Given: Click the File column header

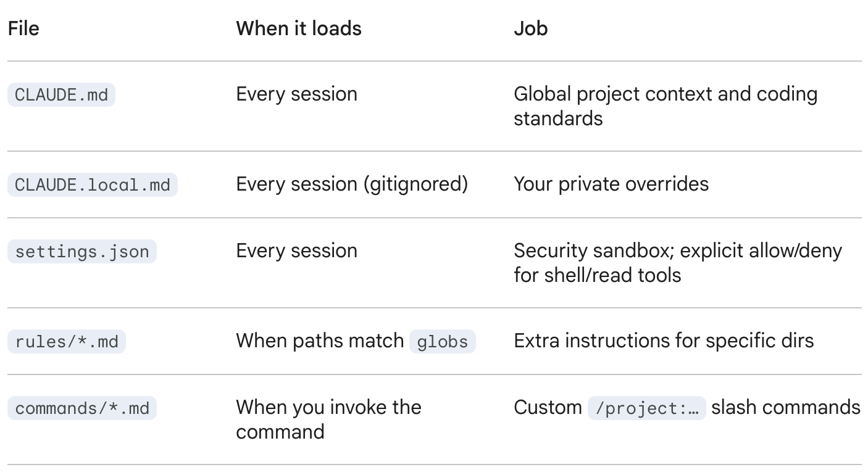Looking at the screenshot, I should [23, 28].
